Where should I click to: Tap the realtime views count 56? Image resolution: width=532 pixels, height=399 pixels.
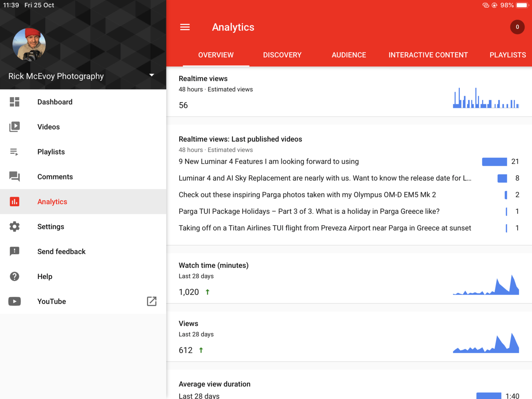(x=183, y=105)
